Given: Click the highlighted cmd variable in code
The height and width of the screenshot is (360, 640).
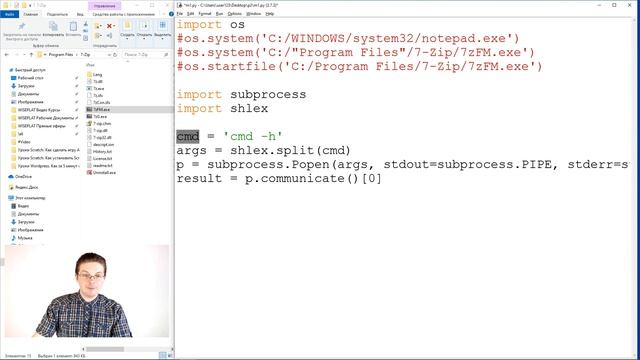Looking at the screenshot, I should point(188,136).
